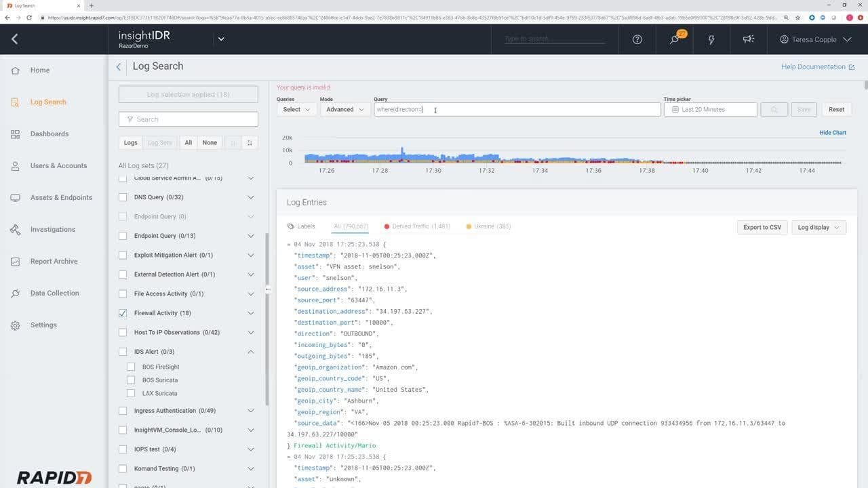Open the Help Documentation link

point(817,66)
